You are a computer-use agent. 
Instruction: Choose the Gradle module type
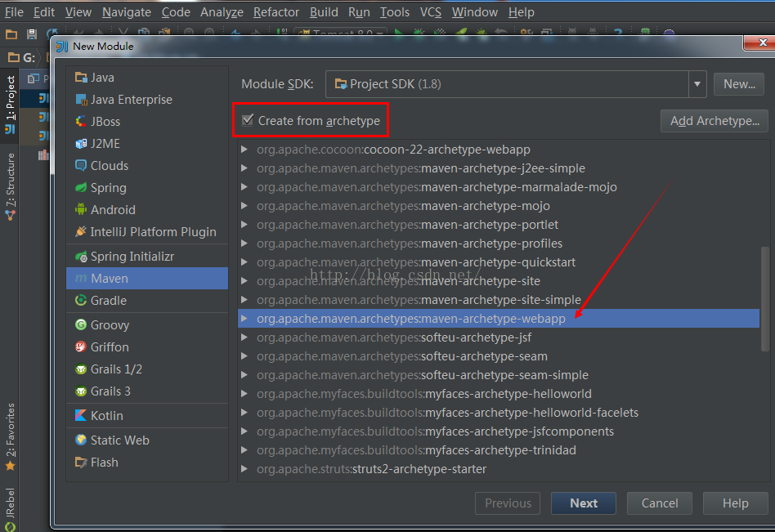(x=147, y=301)
